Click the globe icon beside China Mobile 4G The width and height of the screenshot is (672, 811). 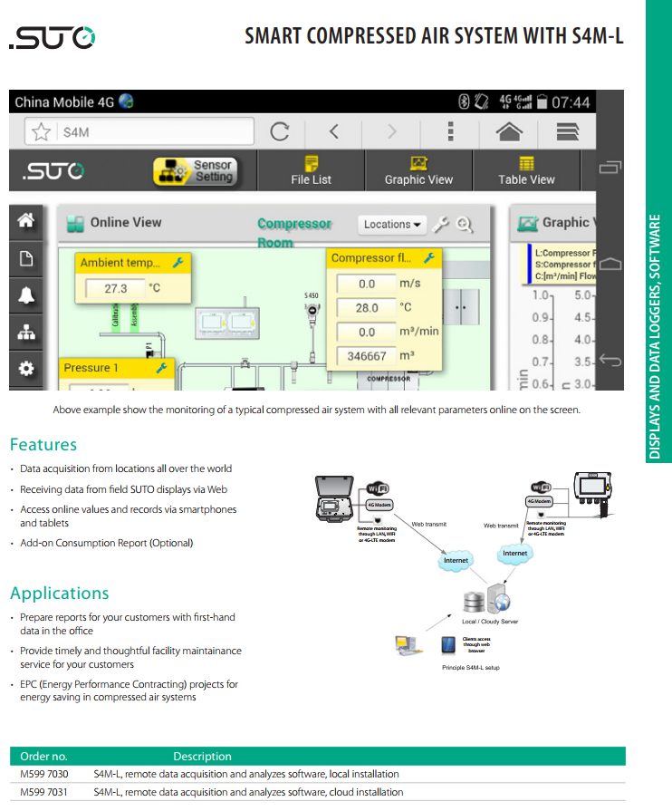click(x=126, y=101)
